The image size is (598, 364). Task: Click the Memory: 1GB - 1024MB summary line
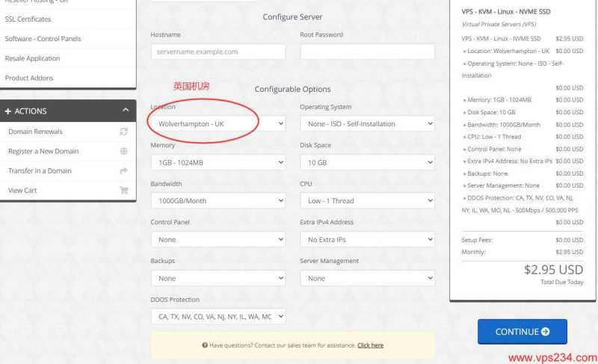(x=522, y=100)
